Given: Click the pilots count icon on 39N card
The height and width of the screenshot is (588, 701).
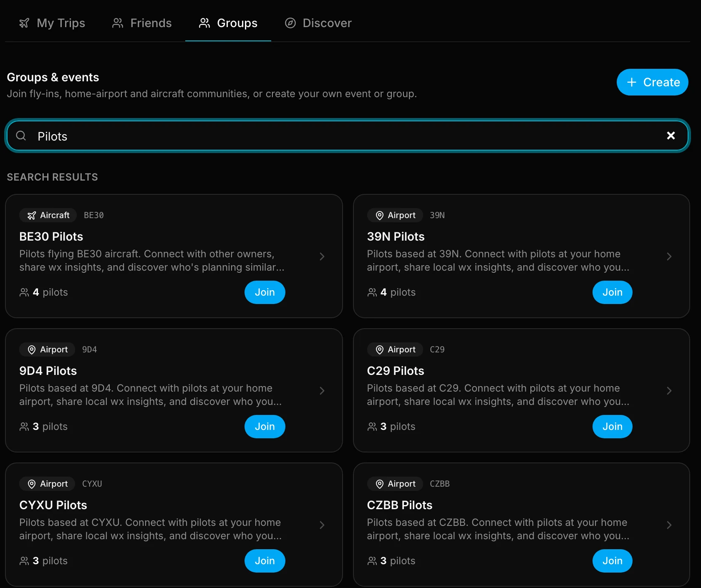Looking at the screenshot, I should [372, 292].
